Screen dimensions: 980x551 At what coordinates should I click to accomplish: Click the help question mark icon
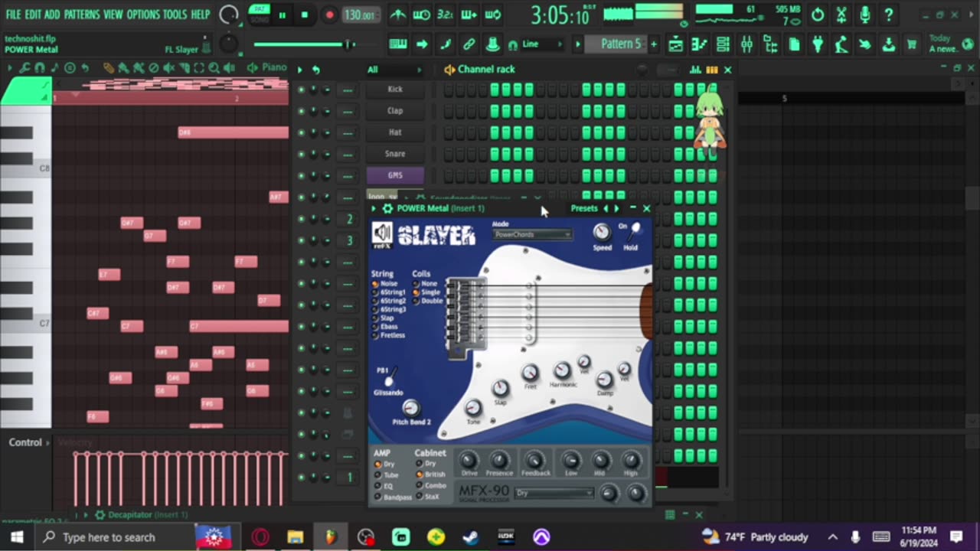click(888, 15)
